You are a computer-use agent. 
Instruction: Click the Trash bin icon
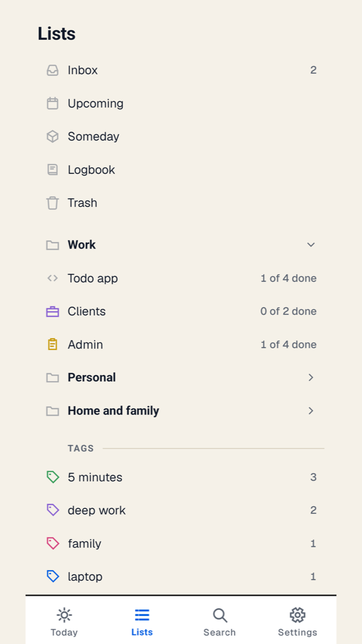click(x=52, y=203)
